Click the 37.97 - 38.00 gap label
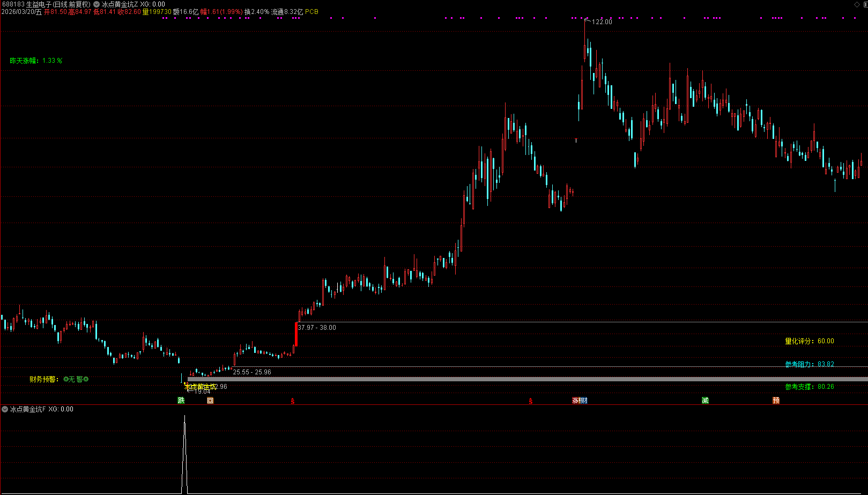The height and width of the screenshot is (495, 868). [317, 328]
